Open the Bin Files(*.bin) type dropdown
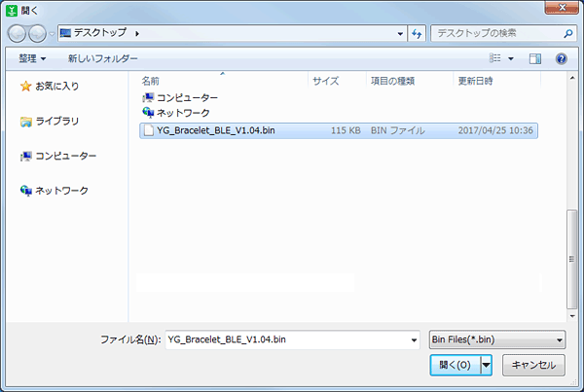 click(x=497, y=339)
